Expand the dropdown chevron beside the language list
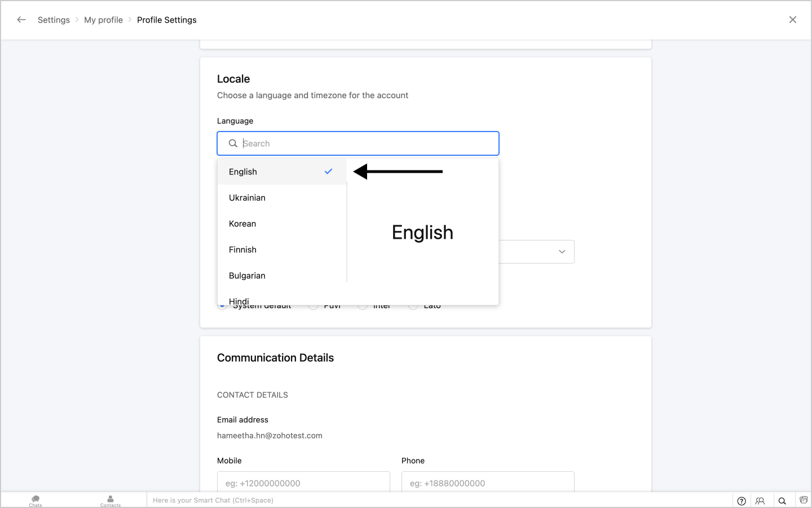812x508 pixels. point(562,252)
